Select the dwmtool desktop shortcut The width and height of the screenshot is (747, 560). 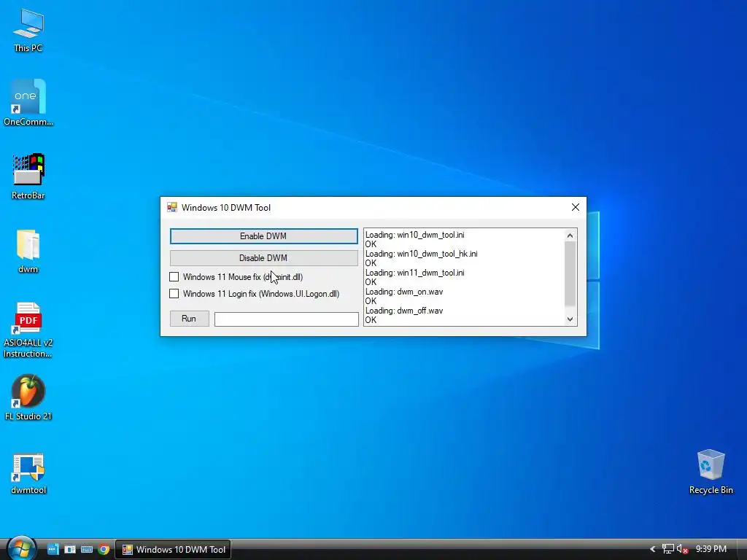click(28, 473)
